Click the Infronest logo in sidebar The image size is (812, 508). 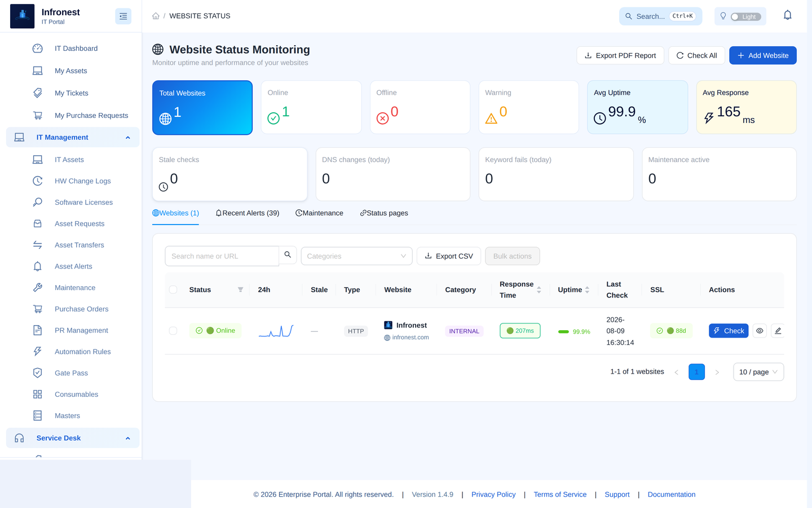pos(23,16)
